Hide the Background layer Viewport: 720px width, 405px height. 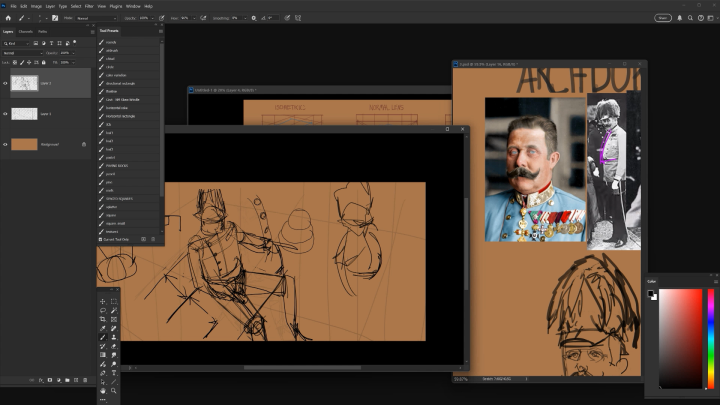click(6, 144)
